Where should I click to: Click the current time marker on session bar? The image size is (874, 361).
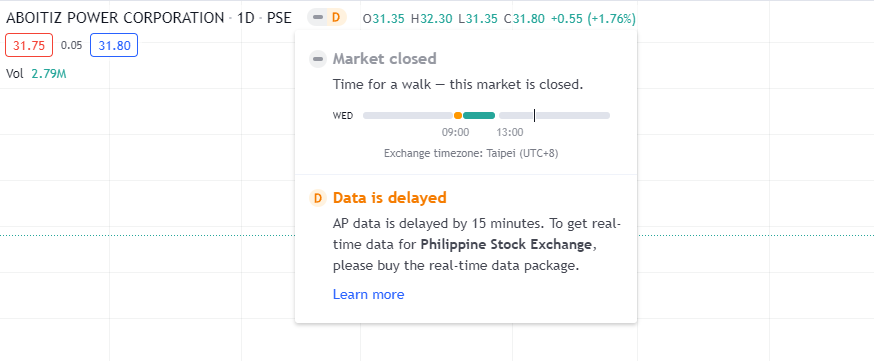pyautogui.click(x=535, y=115)
